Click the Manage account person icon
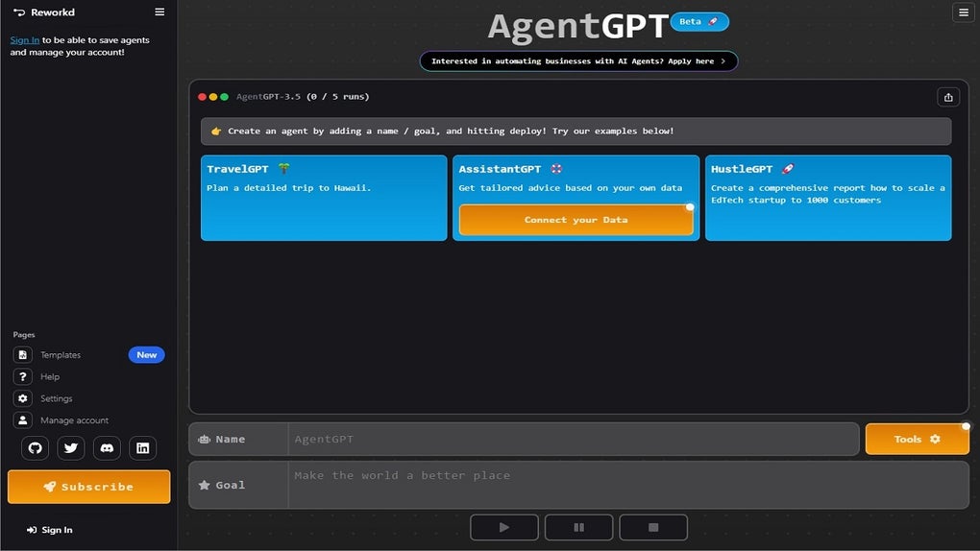The height and width of the screenshot is (551, 980). (22, 420)
